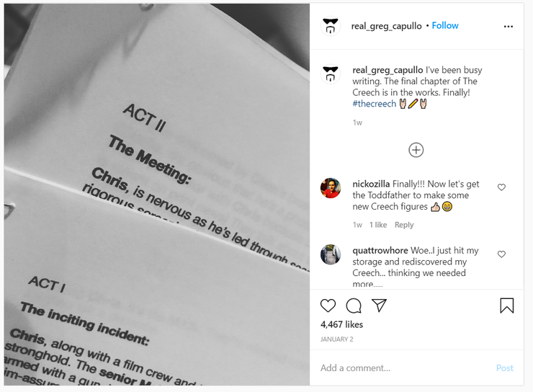View who gave 1 like on nickozilla's comment
Screen dimensions: 533x392
click(378, 225)
